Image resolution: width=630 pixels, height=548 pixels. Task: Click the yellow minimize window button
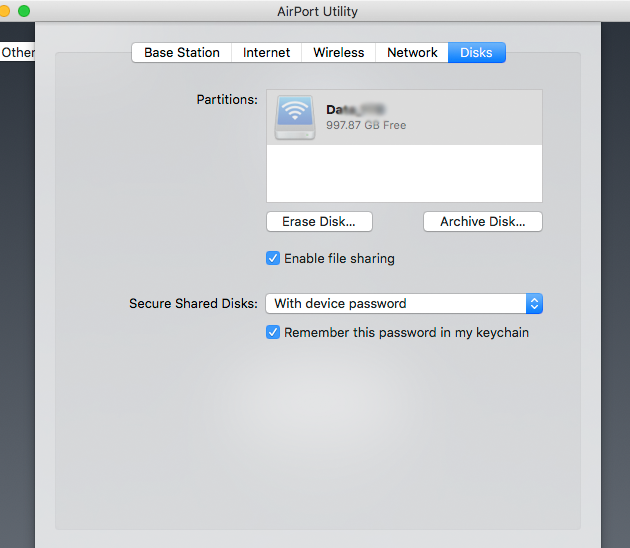click(x=4, y=11)
